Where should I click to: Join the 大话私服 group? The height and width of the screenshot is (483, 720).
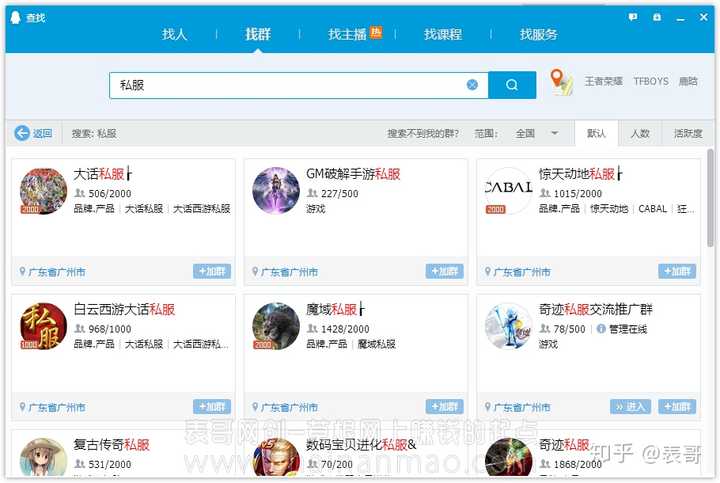[x=212, y=271]
